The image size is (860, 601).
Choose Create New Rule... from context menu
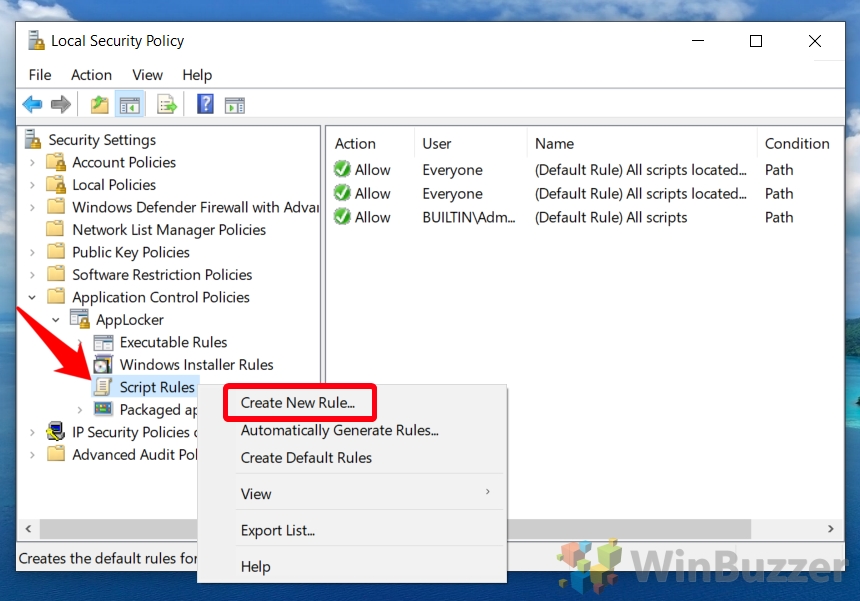[x=298, y=402]
